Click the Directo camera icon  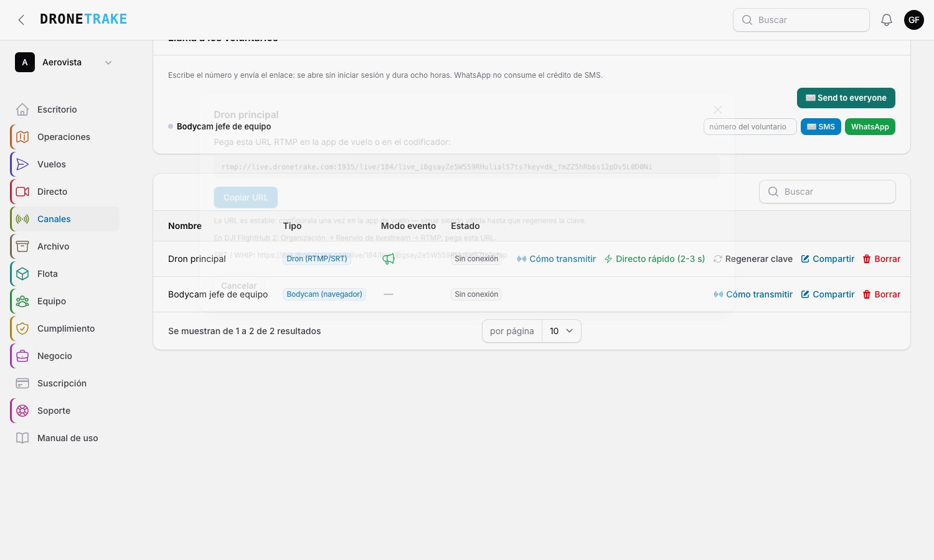(22, 192)
